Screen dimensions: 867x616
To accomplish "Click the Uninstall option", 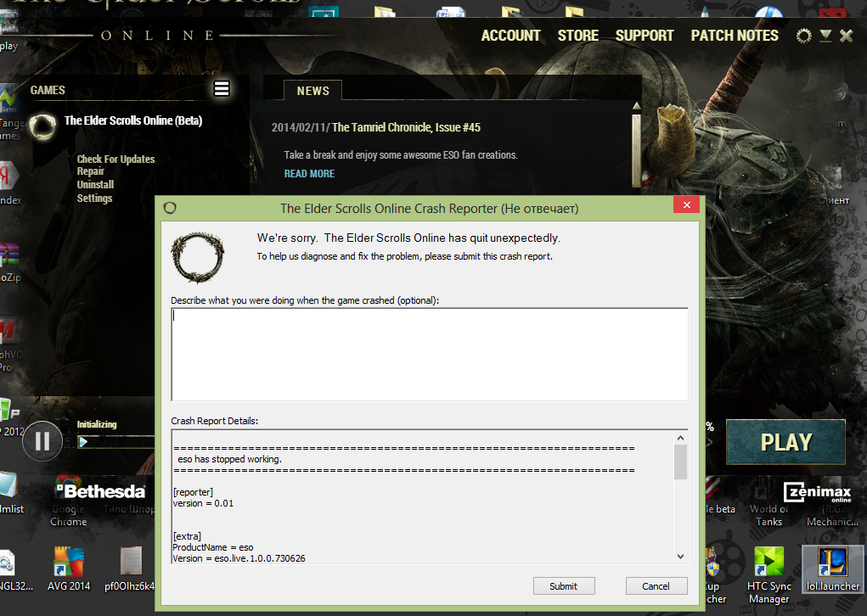I will 95,184.
